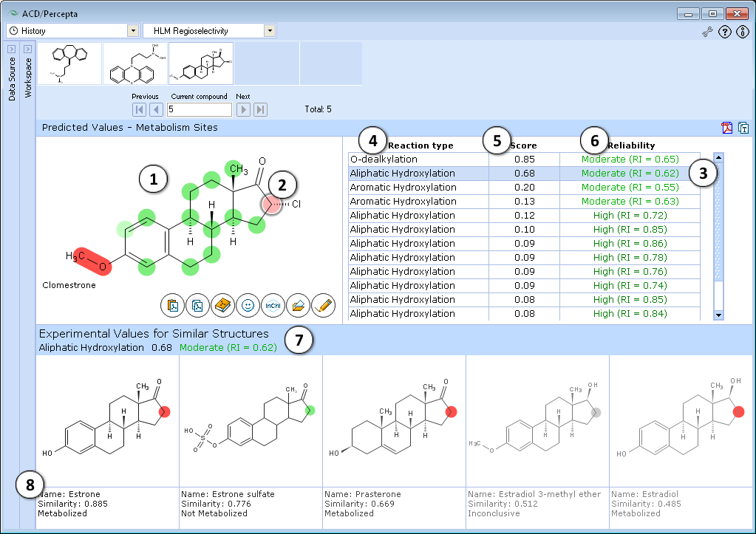Go to next compound arrow
This screenshot has height=534, width=756.
pos(243,109)
